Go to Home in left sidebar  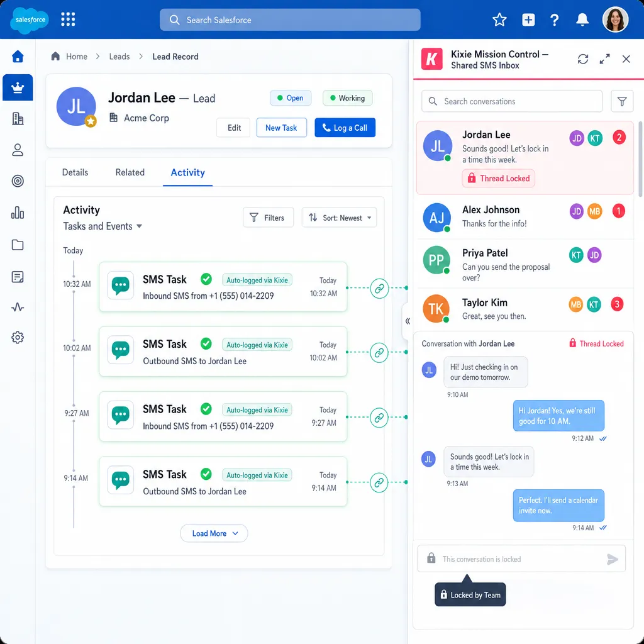pos(18,56)
